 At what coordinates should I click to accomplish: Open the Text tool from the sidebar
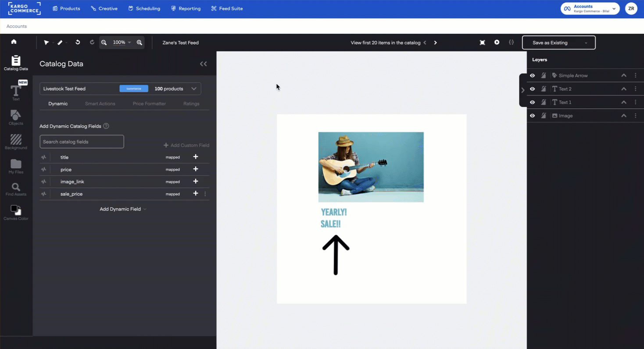(16, 91)
